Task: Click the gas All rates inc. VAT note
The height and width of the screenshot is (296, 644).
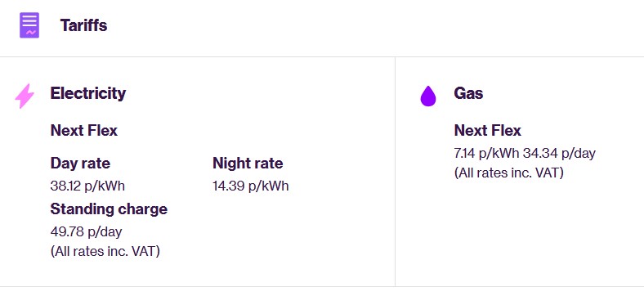Action: pyautogui.click(x=509, y=173)
